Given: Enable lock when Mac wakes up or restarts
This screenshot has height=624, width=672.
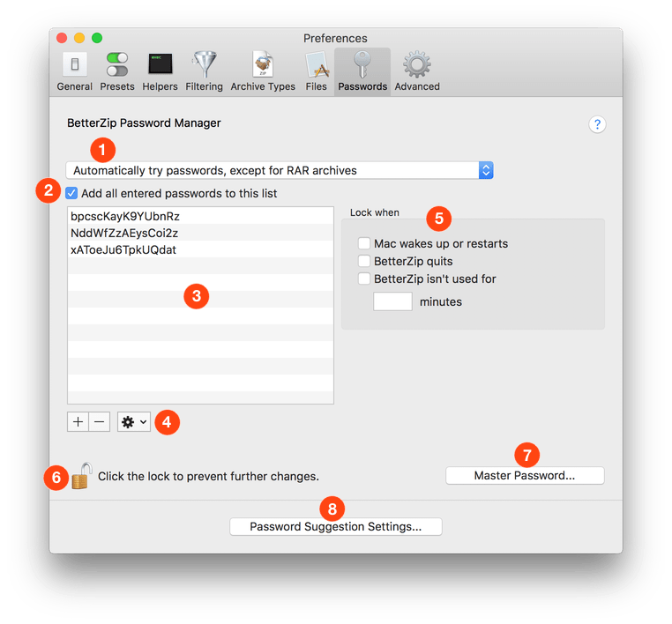Looking at the screenshot, I should (364, 243).
